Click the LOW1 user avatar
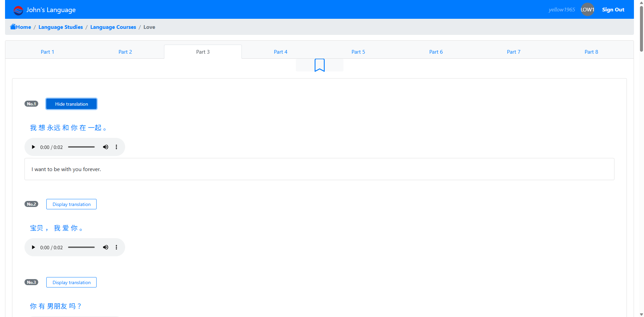 (x=587, y=10)
